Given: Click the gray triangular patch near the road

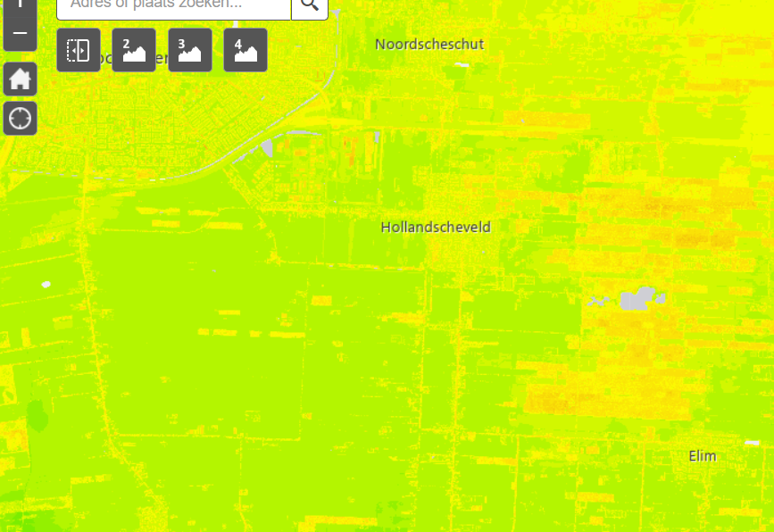Looking at the screenshot, I should pos(267,148).
